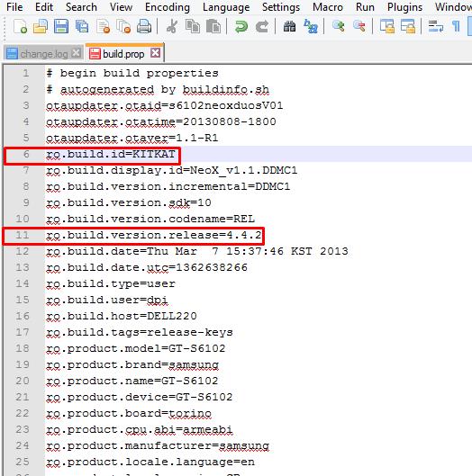
Task: Click the line ro.build.version.codename=REL
Action: coord(150,219)
